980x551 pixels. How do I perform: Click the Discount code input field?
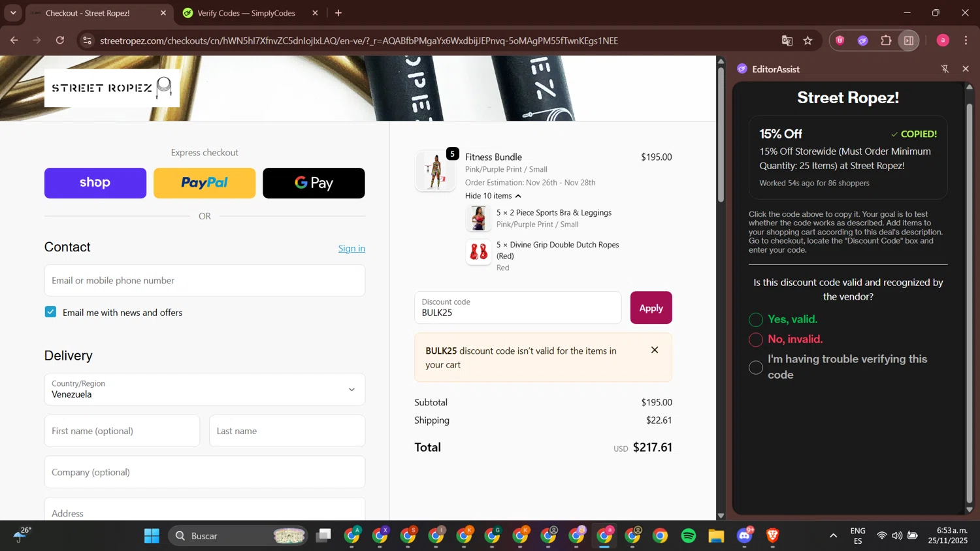coord(517,307)
